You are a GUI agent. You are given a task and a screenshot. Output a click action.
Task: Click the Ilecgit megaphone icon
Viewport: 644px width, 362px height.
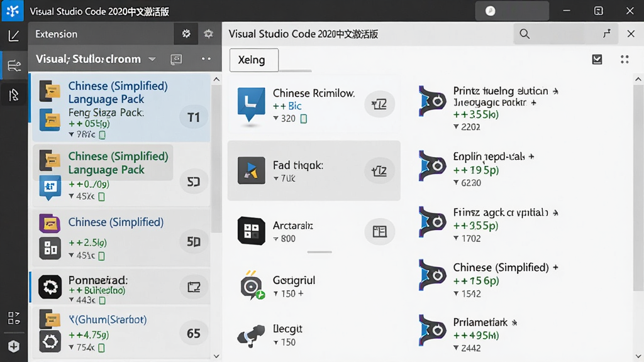[251, 336]
